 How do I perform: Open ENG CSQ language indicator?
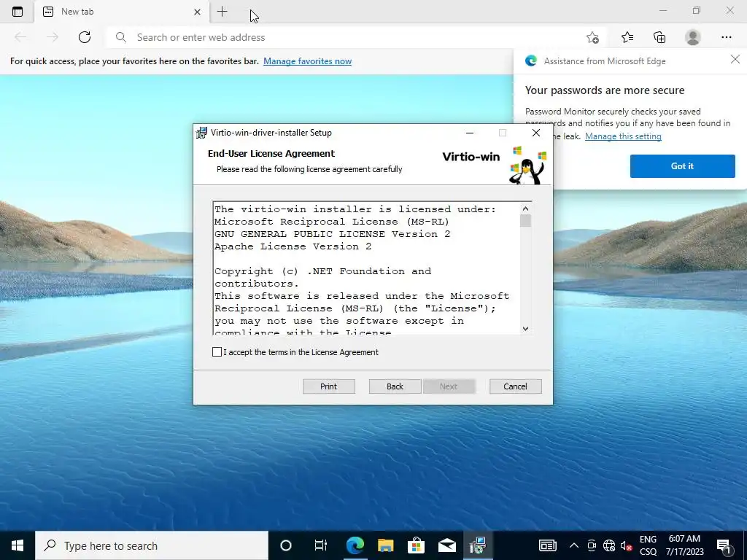pos(648,545)
